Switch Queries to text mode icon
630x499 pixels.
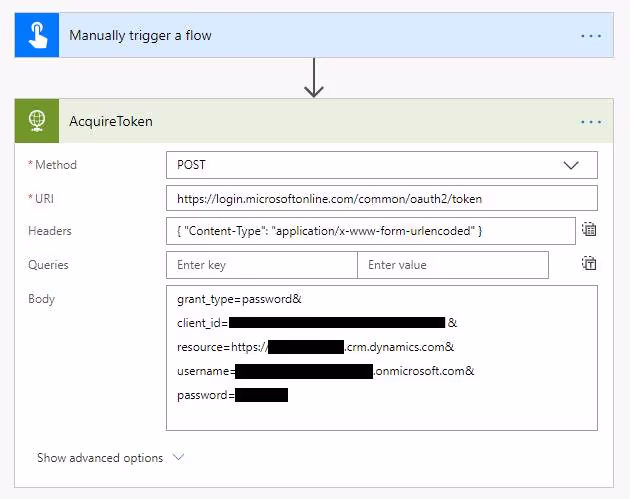(x=589, y=264)
